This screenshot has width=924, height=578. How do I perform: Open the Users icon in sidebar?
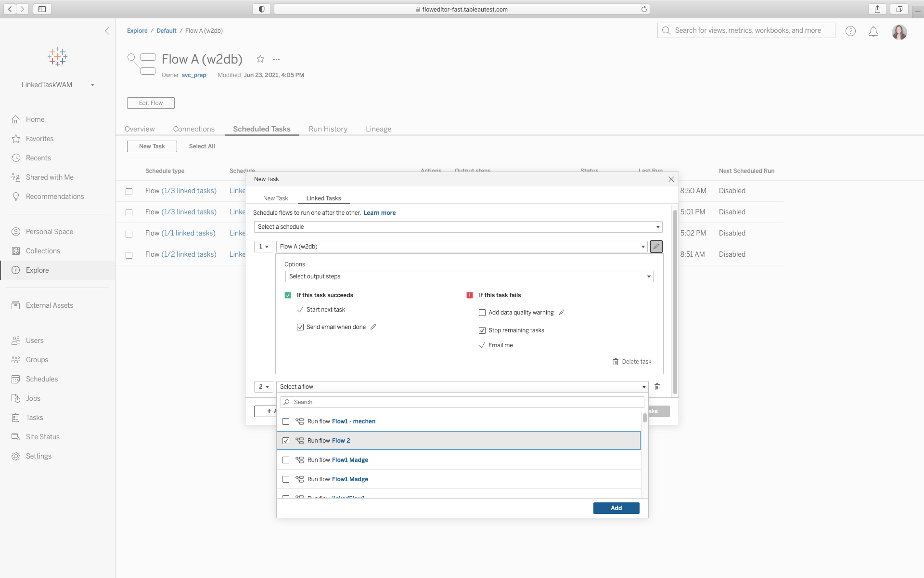click(16, 341)
